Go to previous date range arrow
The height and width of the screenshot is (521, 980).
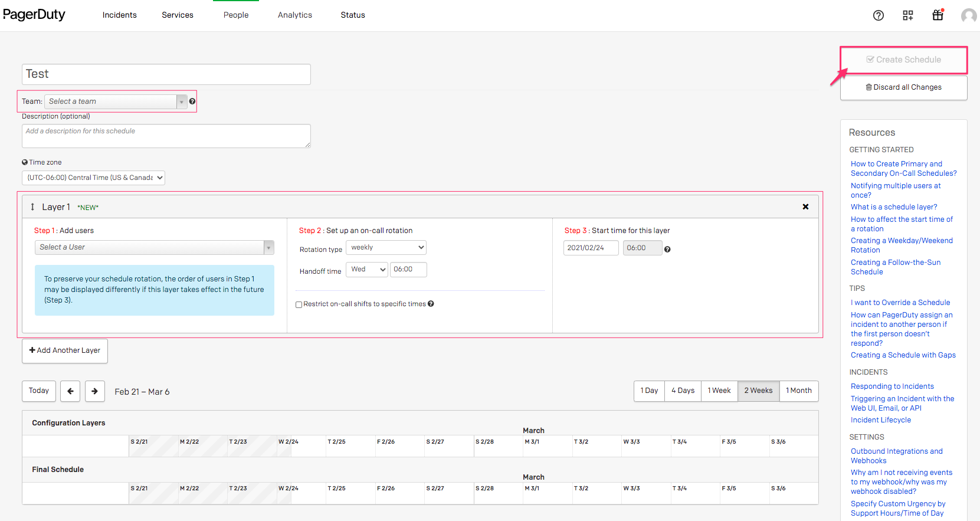pos(70,391)
